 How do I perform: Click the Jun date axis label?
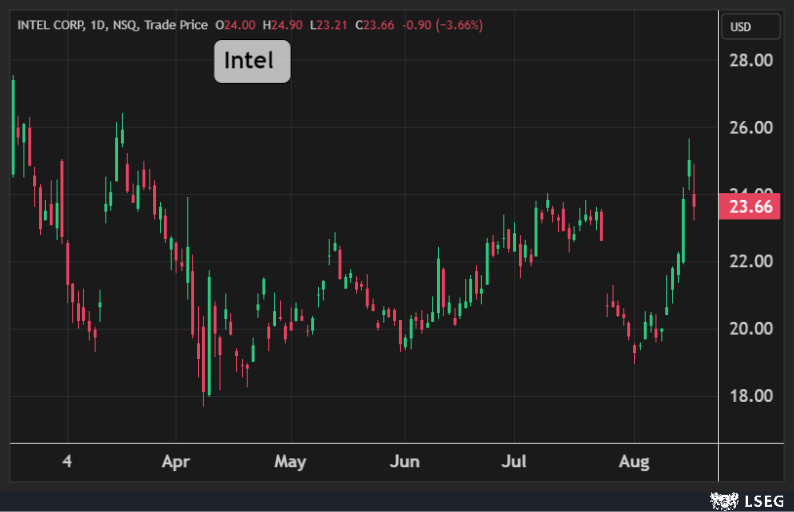pos(405,462)
